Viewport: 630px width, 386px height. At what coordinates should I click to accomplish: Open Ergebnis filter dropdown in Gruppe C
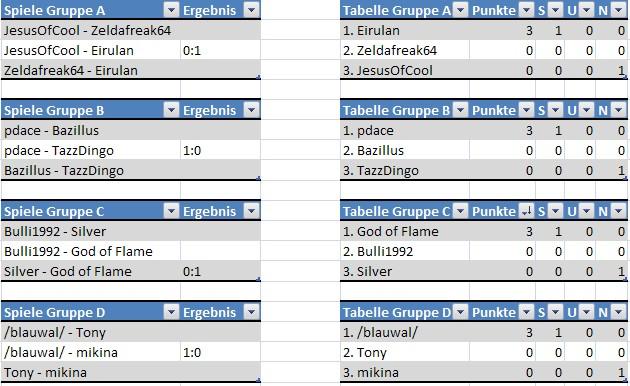(x=252, y=210)
